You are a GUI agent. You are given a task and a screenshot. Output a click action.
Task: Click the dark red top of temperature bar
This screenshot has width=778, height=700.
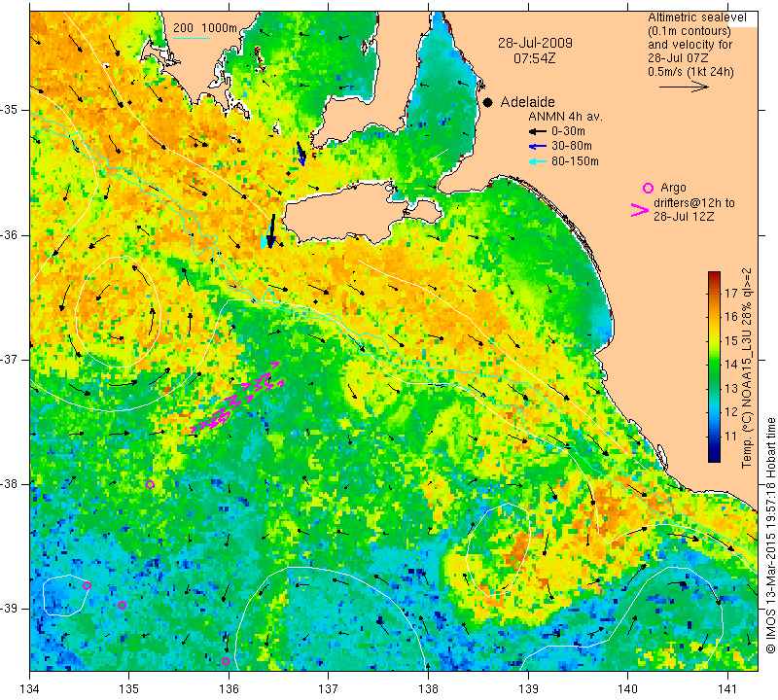(714, 274)
